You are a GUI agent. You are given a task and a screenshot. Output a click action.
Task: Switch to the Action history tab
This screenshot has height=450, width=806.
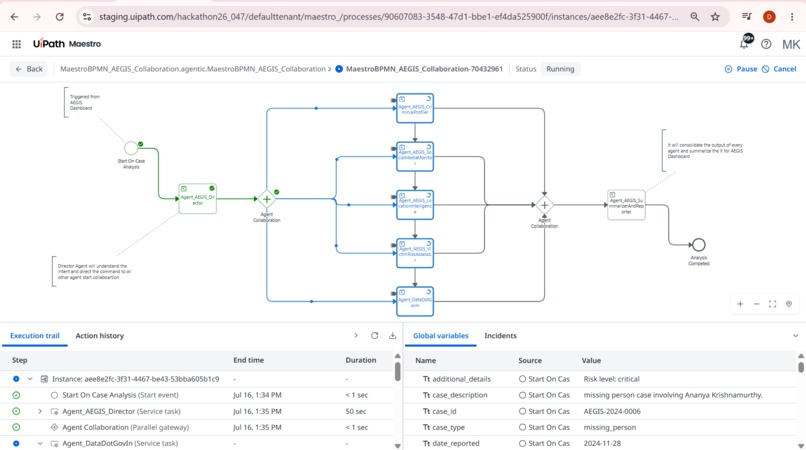[100, 336]
